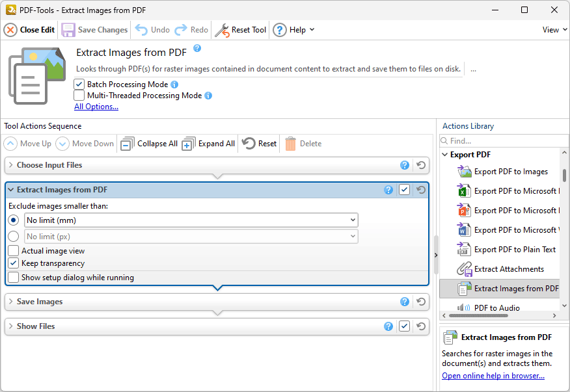
Task: Click the Expand All icon
Action: [x=189, y=144]
